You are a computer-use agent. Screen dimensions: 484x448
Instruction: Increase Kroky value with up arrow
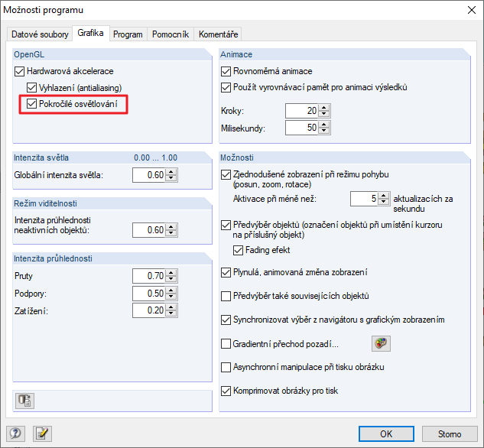point(323,108)
